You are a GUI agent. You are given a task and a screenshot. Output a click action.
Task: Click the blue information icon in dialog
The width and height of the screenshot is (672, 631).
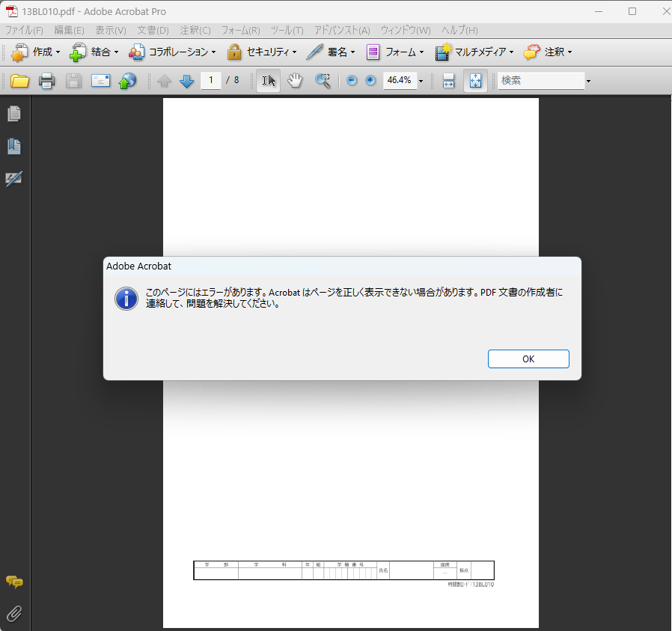pos(126,299)
